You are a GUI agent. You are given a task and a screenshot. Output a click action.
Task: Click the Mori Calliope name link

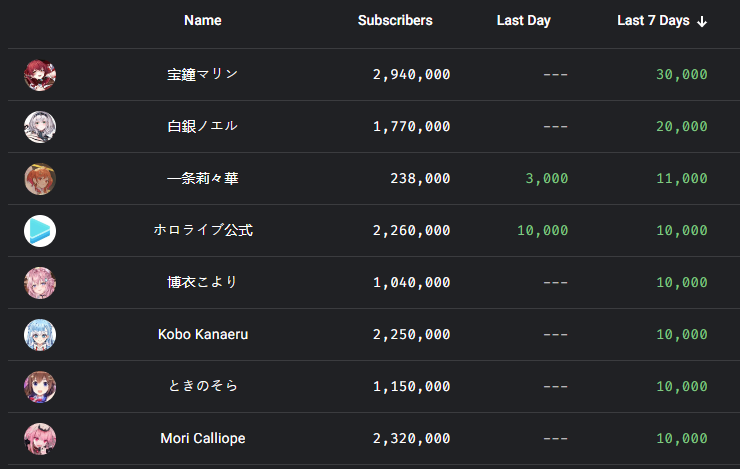click(203, 439)
